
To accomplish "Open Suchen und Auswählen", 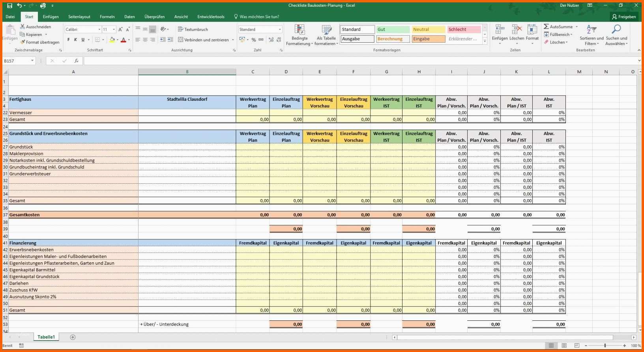I will pyautogui.click(x=616, y=35).
